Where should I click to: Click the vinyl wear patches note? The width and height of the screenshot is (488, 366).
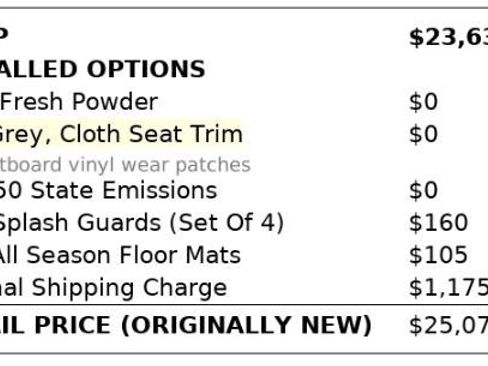(125, 165)
